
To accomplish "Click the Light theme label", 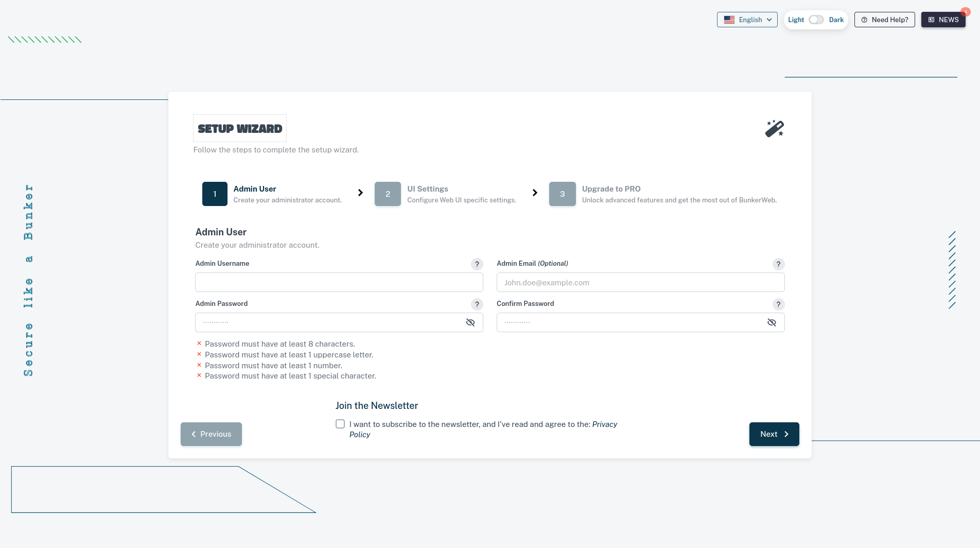I will pyautogui.click(x=796, y=20).
